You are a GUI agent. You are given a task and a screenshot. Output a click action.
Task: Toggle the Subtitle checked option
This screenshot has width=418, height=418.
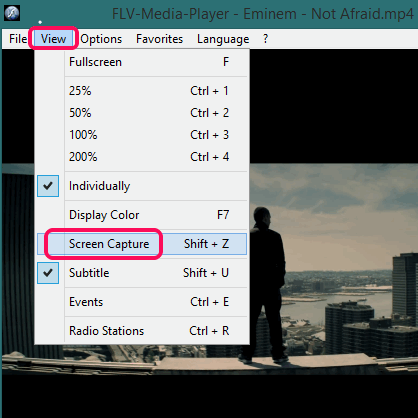pyautogui.click(x=142, y=273)
